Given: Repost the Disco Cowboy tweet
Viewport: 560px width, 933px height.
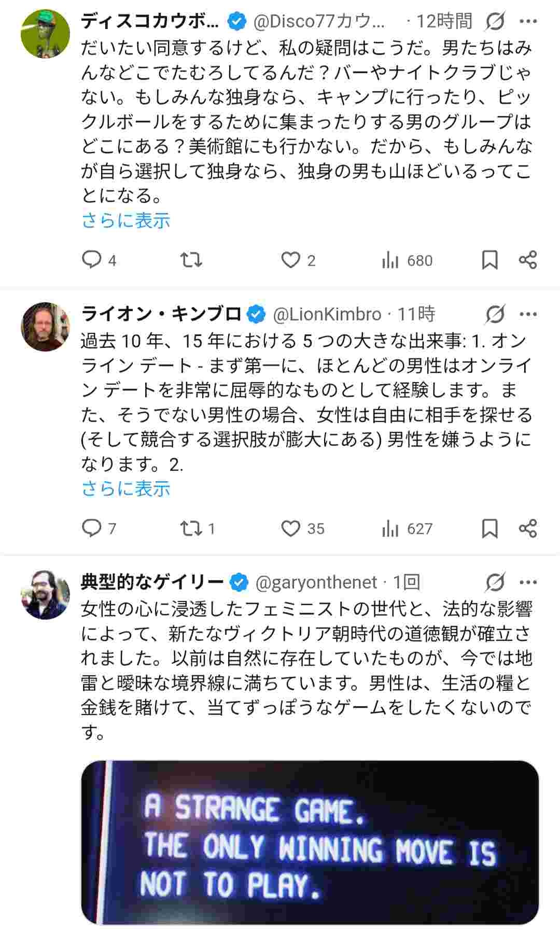Looking at the screenshot, I should tap(191, 260).
